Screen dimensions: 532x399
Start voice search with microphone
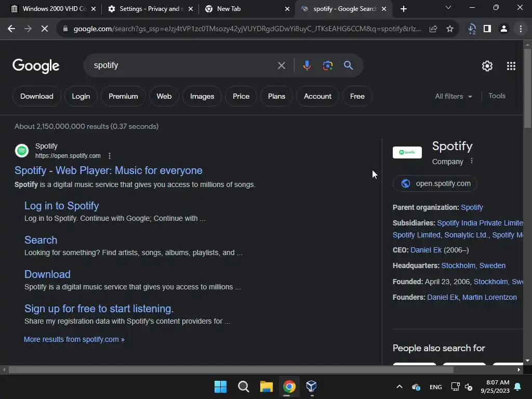(307, 65)
